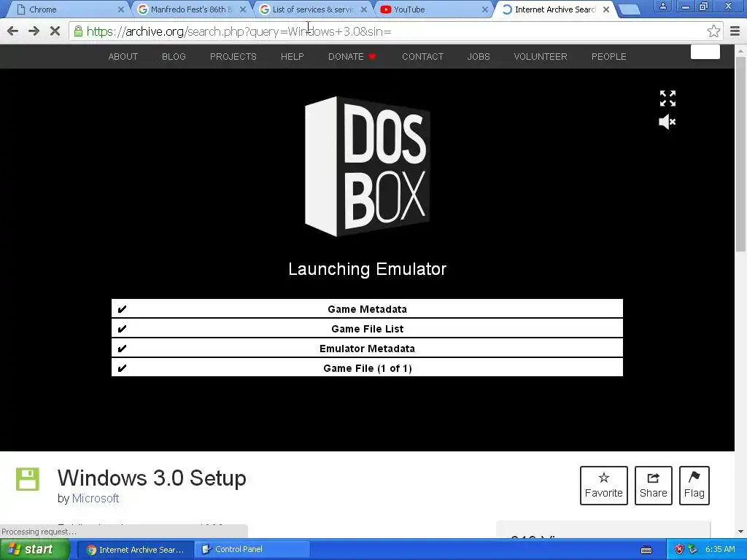The width and height of the screenshot is (747, 560).
Task: Click the Game File List row
Action: (367, 329)
